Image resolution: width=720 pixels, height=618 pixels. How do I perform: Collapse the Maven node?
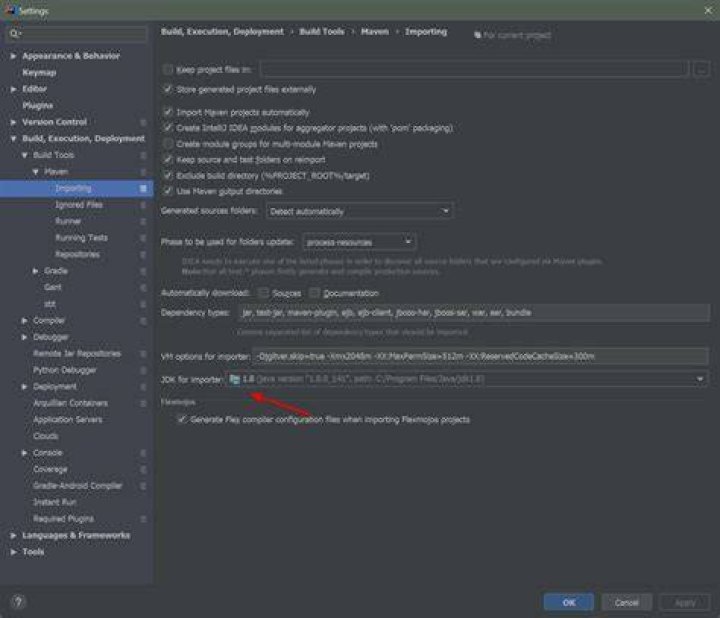35,172
